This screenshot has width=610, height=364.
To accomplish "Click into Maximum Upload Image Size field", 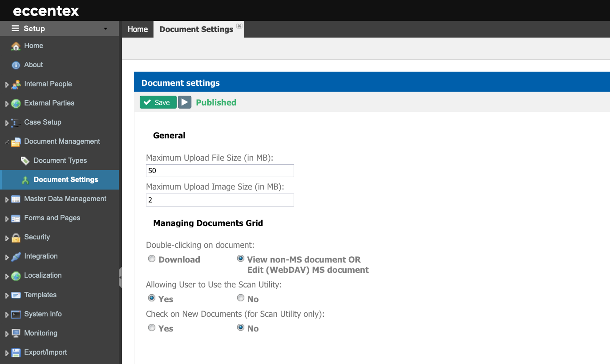I will 220,200.
